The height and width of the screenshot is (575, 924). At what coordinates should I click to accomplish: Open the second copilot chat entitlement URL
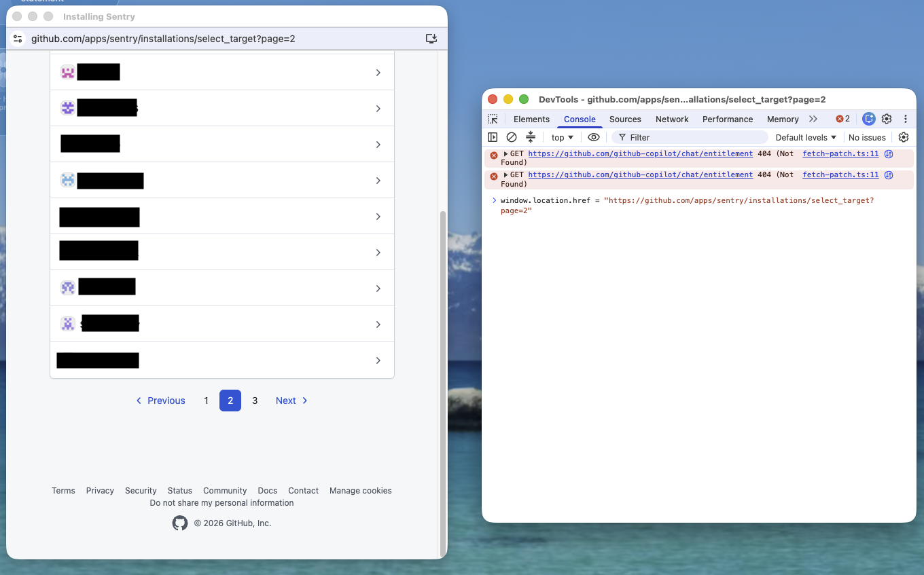[640, 175]
